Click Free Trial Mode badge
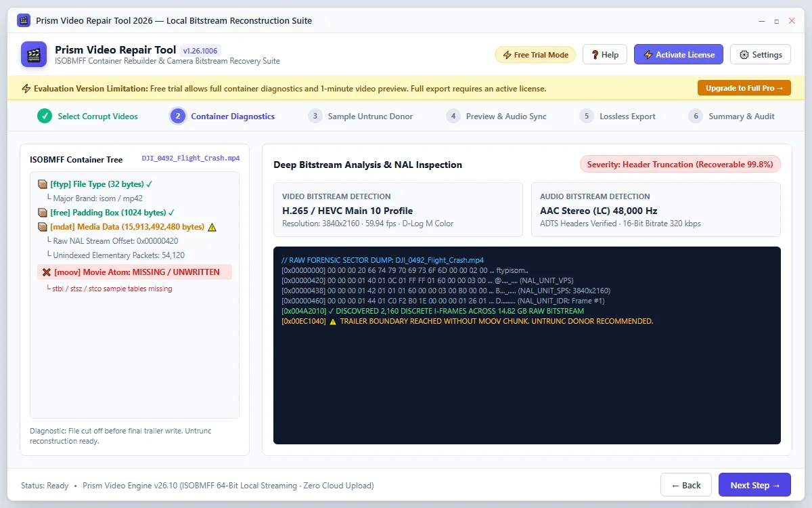812x508 pixels. pos(535,55)
